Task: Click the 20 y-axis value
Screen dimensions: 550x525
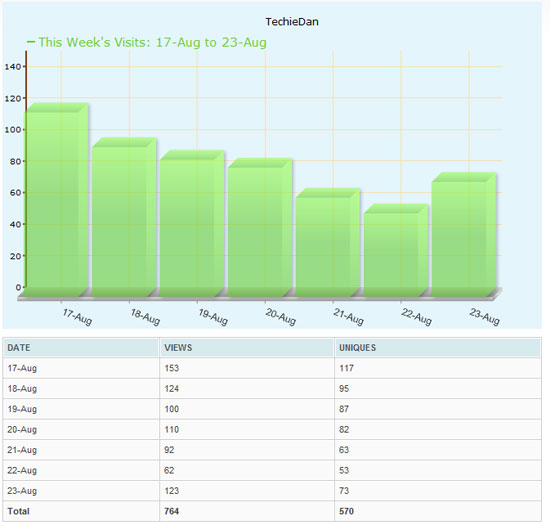Action: click(15, 256)
